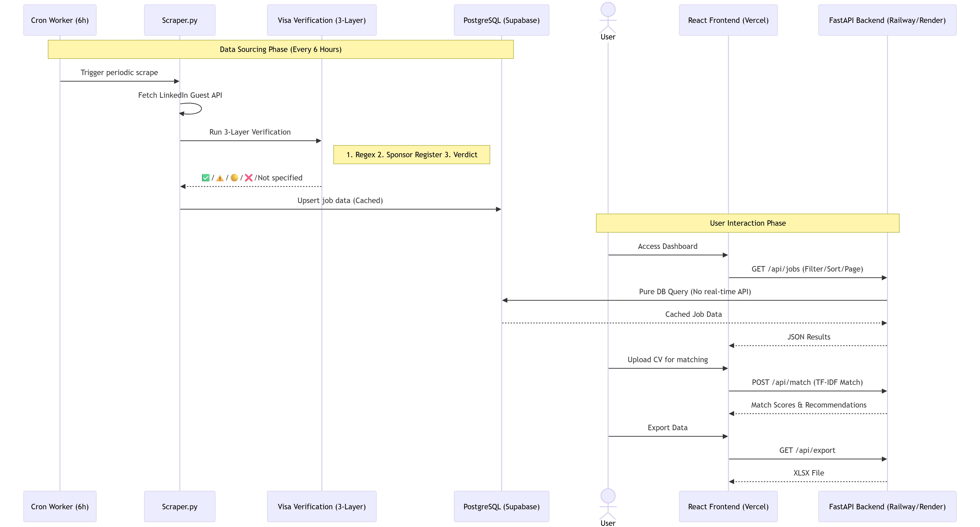
Task: Click the red cross emoji icon
Action: tap(248, 178)
